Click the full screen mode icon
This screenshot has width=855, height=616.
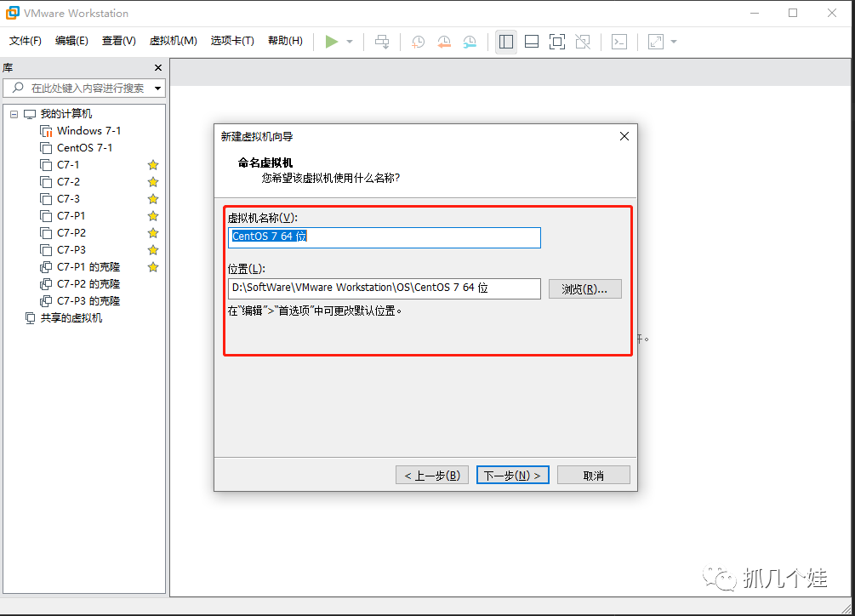pyautogui.click(x=556, y=42)
